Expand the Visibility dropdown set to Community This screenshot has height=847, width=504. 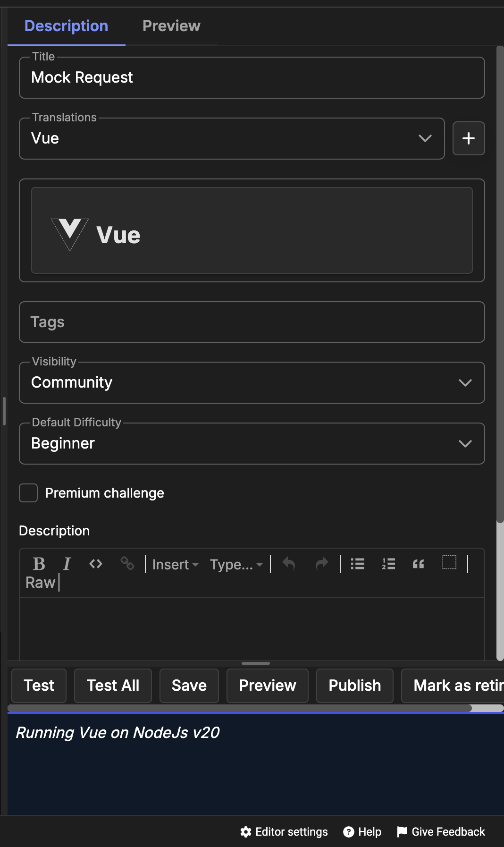[x=252, y=382]
